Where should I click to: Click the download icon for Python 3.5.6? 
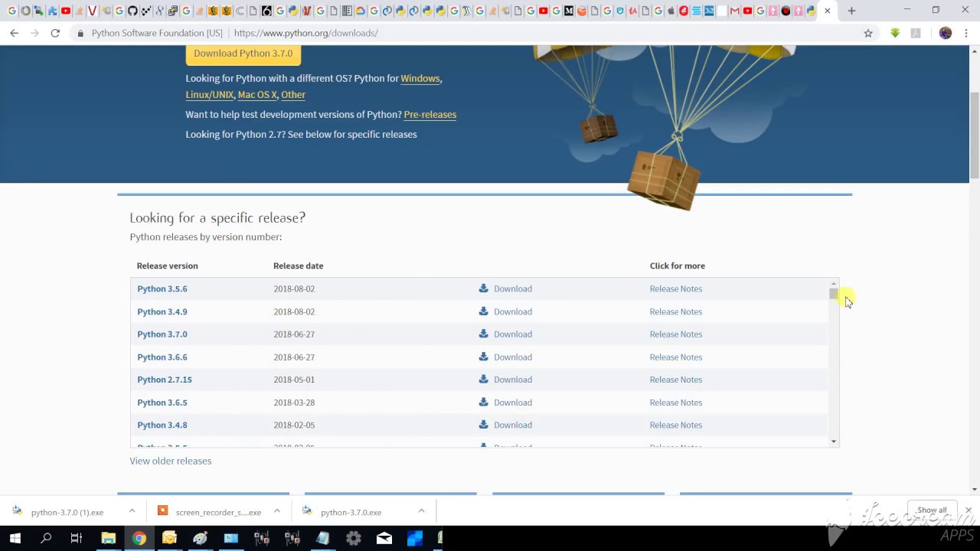[483, 289]
